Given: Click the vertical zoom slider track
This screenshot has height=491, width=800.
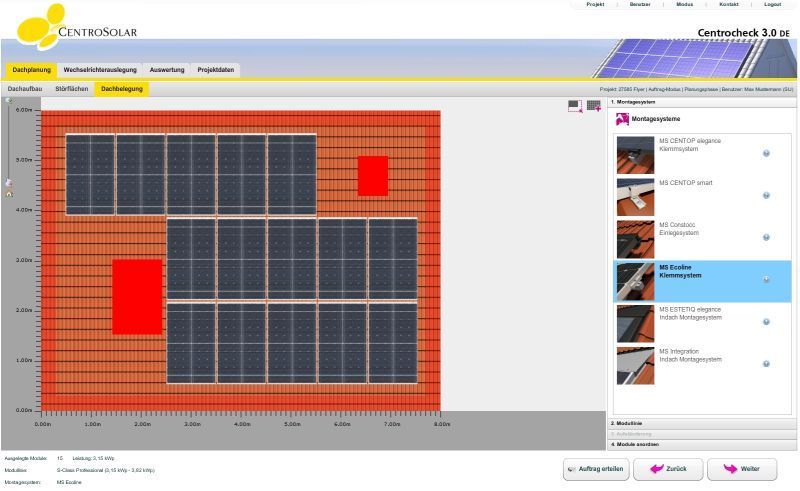Looking at the screenshot, I should [9, 143].
